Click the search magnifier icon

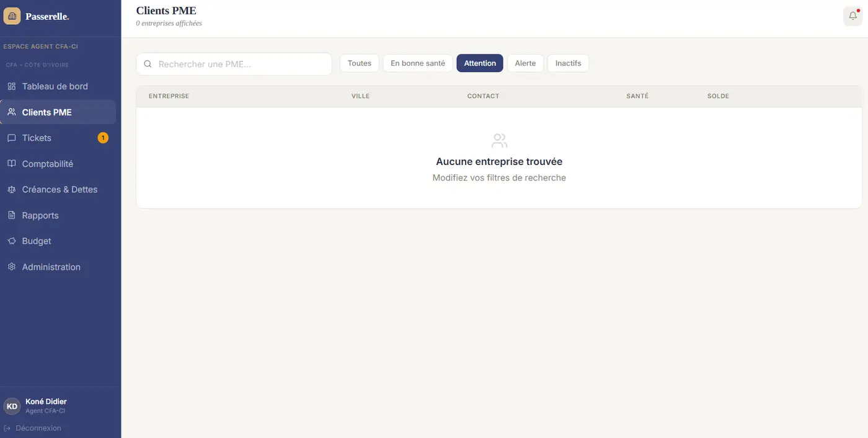148,64
